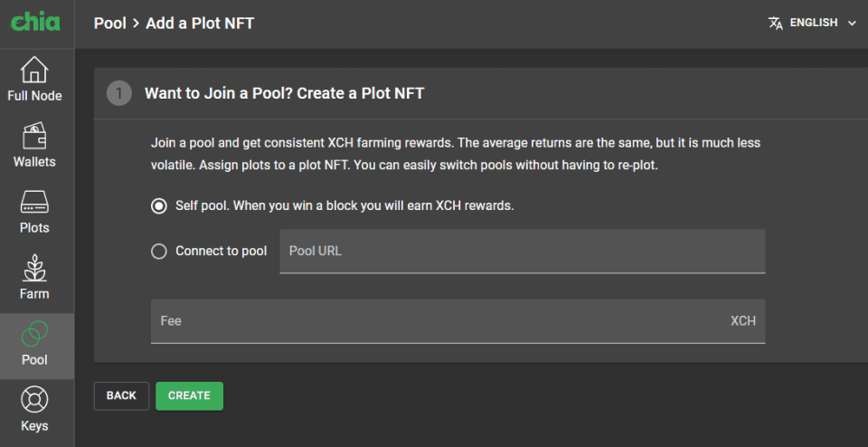Click the step 1 number badge

click(119, 93)
